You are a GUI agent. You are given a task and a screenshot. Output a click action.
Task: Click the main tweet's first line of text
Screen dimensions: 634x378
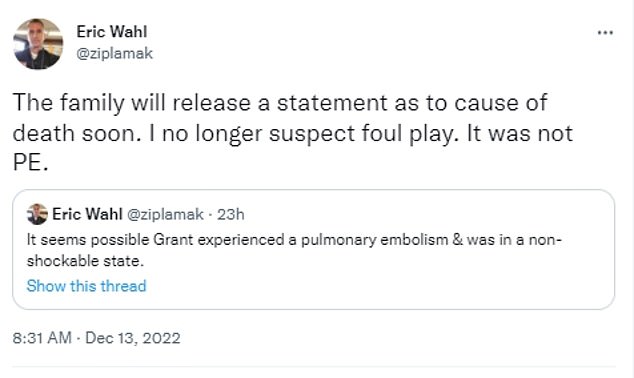point(280,103)
